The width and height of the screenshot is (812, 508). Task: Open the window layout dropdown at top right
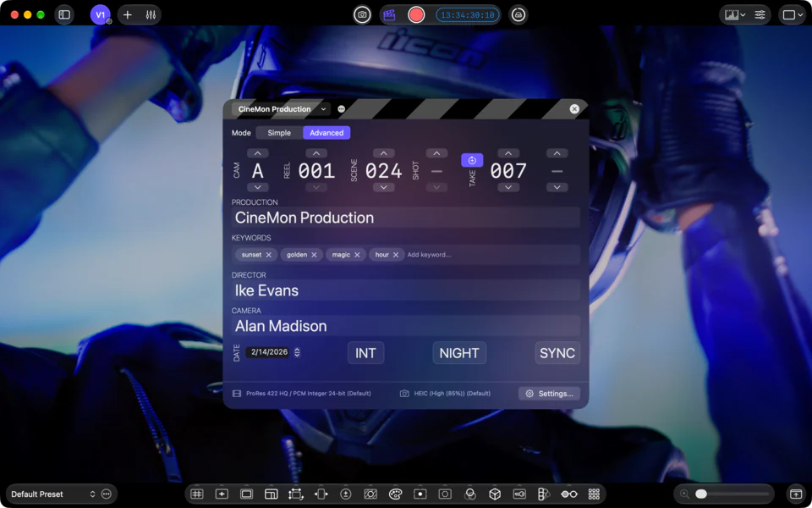793,14
